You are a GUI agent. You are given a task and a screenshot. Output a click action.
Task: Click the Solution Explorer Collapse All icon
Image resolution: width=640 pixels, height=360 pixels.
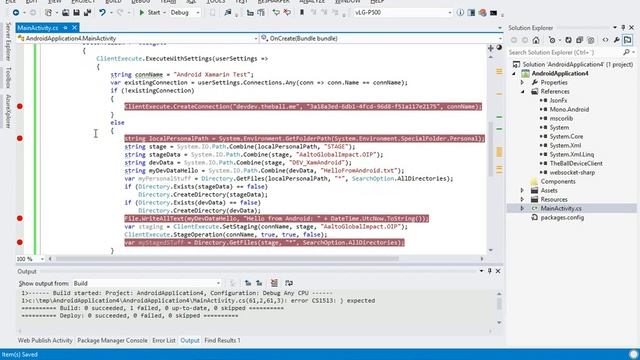click(579, 40)
